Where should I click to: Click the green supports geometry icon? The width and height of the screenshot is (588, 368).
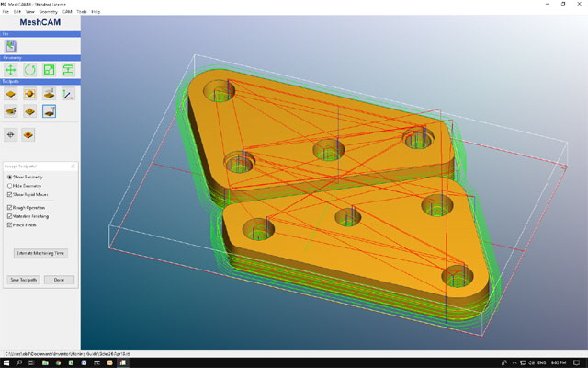68,70
